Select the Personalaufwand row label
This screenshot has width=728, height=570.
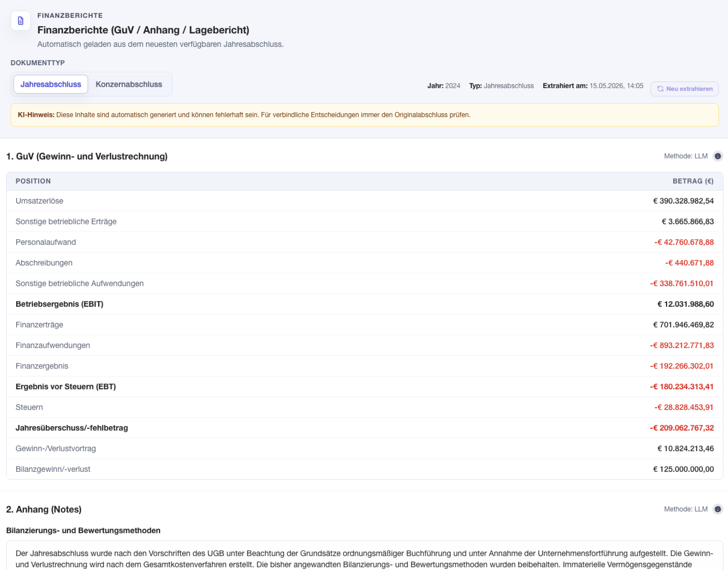click(46, 242)
